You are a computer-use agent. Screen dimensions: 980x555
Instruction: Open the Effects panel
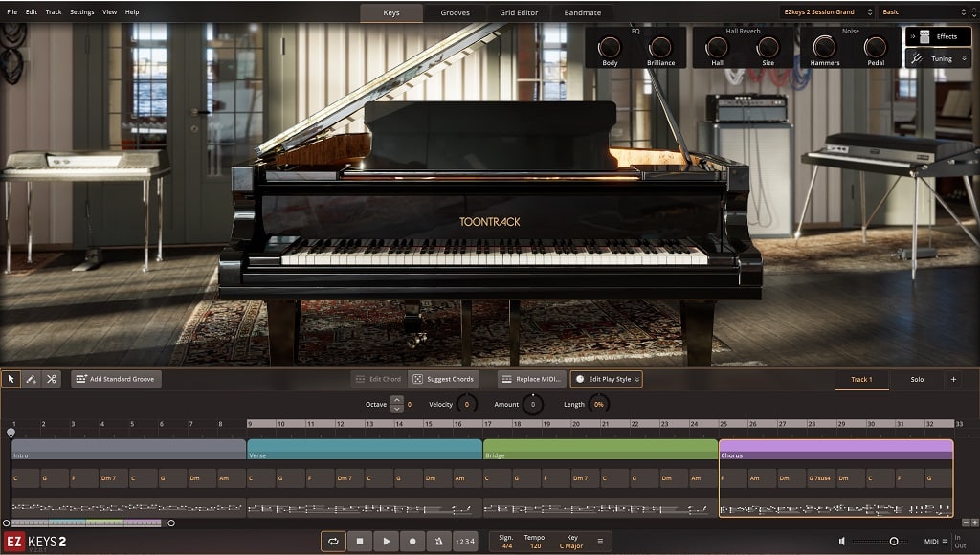(x=938, y=36)
